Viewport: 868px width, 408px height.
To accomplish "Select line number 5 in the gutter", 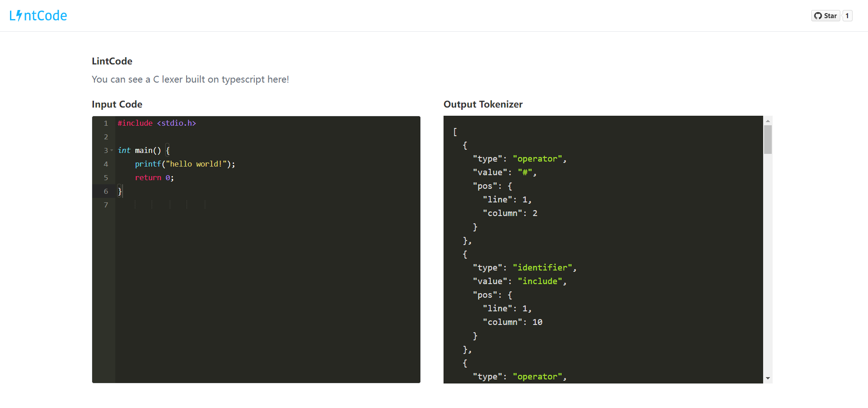I will [106, 177].
